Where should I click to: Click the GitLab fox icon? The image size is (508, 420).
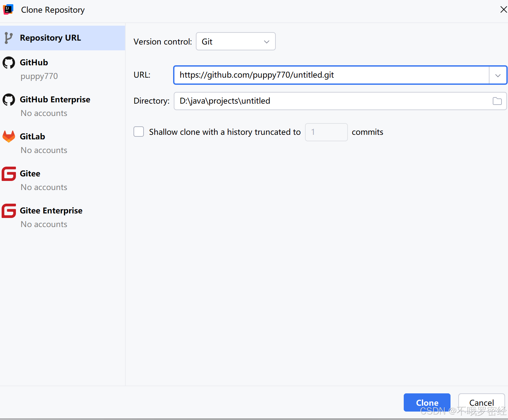coord(9,136)
